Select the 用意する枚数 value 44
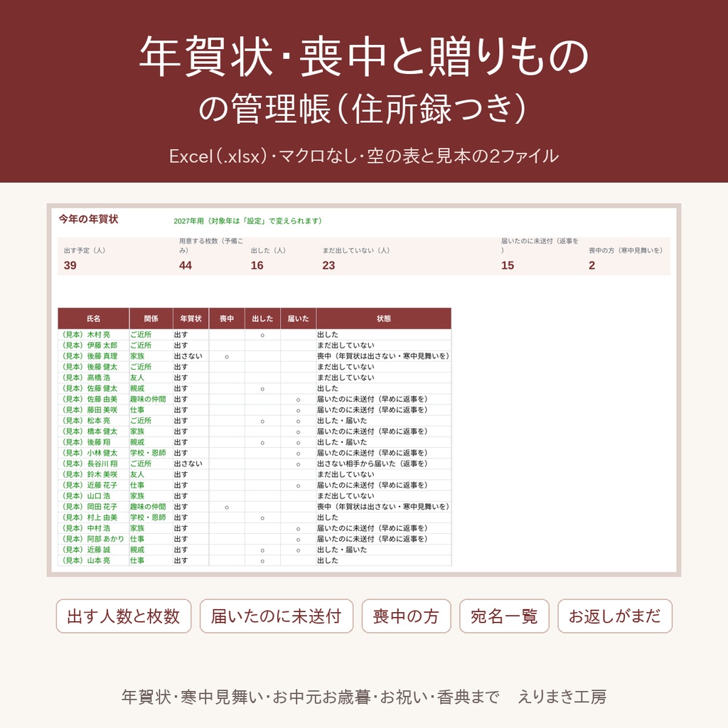The width and height of the screenshot is (728, 728). pyautogui.click(x=186, y=266)
